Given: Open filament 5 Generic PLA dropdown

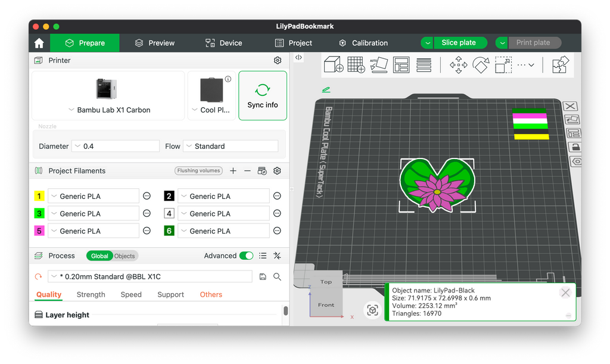Looking at the screenshot, I should 94,231.
